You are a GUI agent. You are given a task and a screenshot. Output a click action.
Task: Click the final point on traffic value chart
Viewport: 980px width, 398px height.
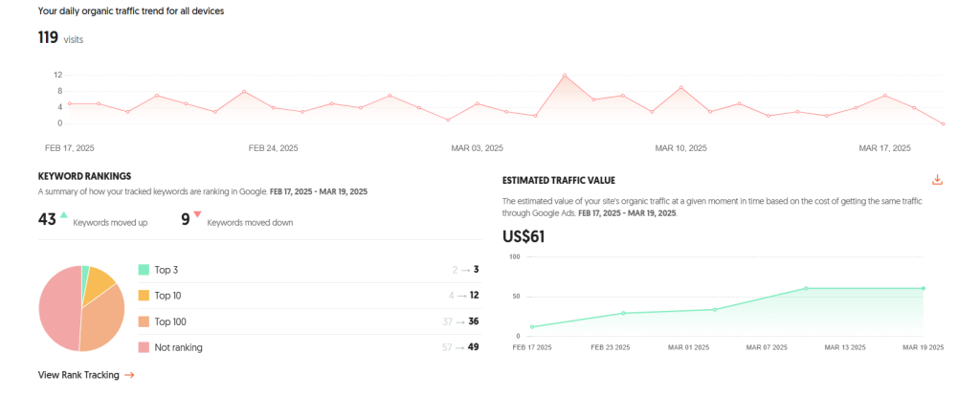point(924,288)
